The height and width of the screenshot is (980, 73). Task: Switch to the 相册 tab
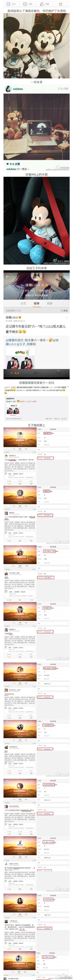click(x=50, y=303)
